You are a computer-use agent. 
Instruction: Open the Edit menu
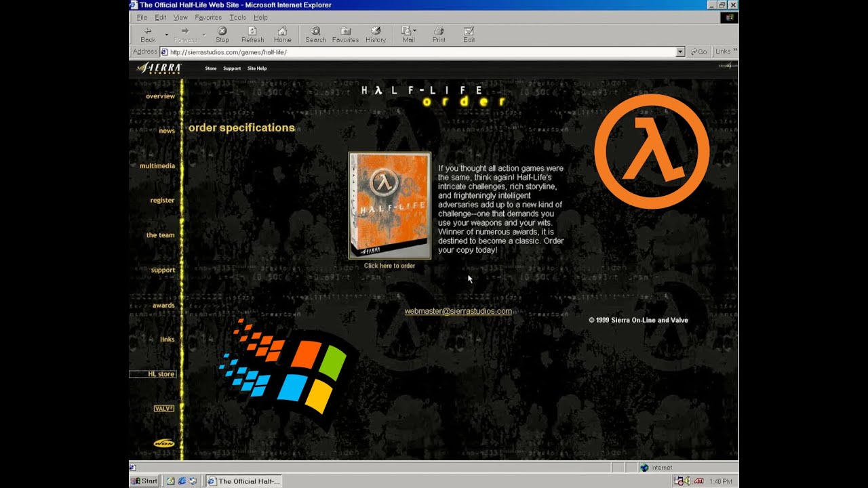pyautogui.click(x=160, y=18)
